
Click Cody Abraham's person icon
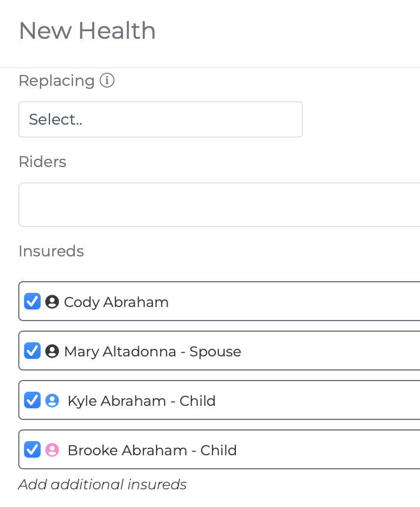[x=52, y=302]
